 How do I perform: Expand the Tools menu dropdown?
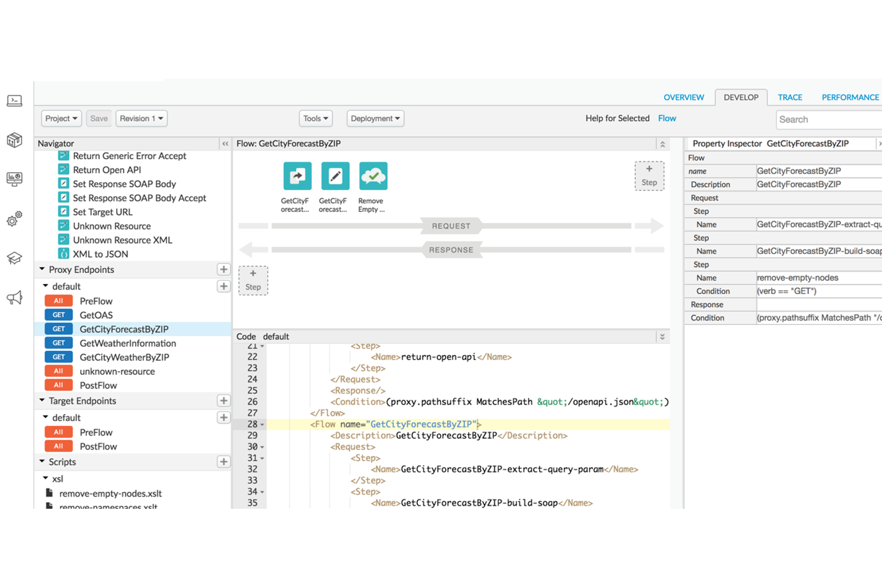tap(315, 118)
